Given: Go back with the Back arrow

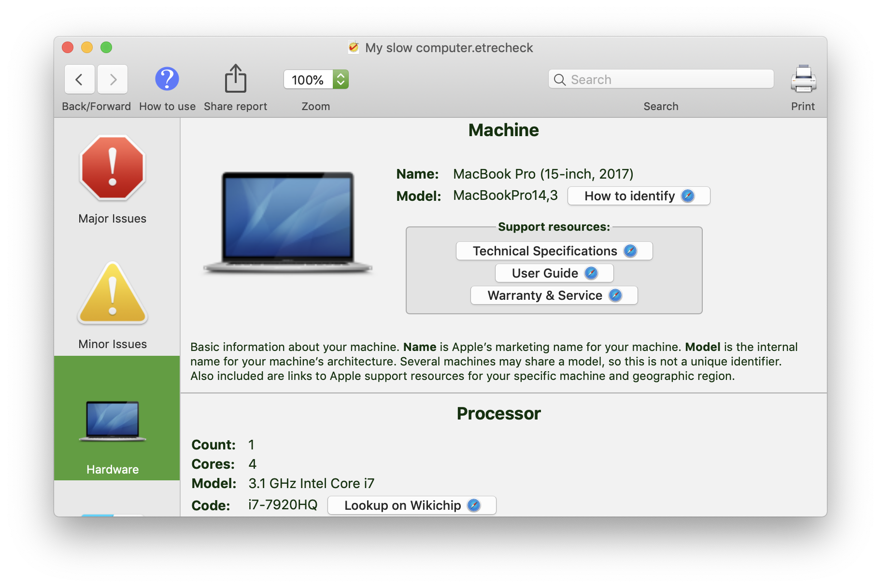Looking at the screenshot, I should 80,79.
